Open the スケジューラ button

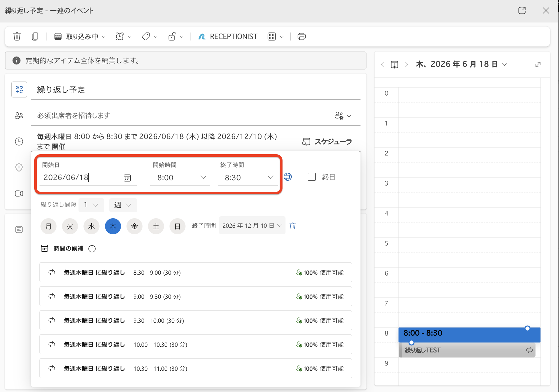[327, 142]
